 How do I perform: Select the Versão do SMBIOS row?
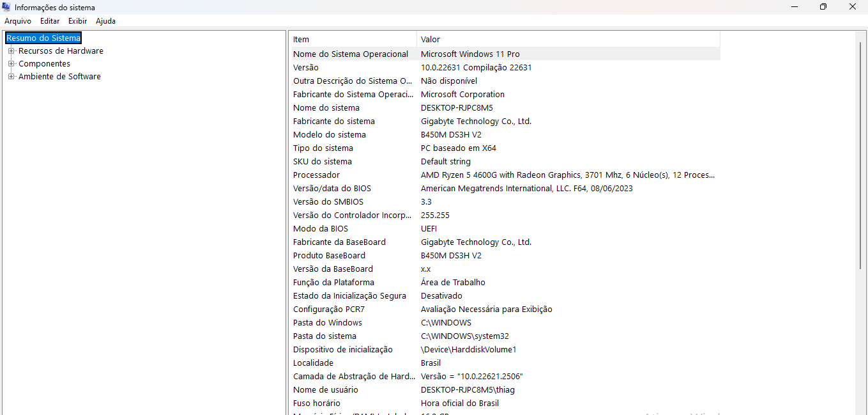(505, 202)
